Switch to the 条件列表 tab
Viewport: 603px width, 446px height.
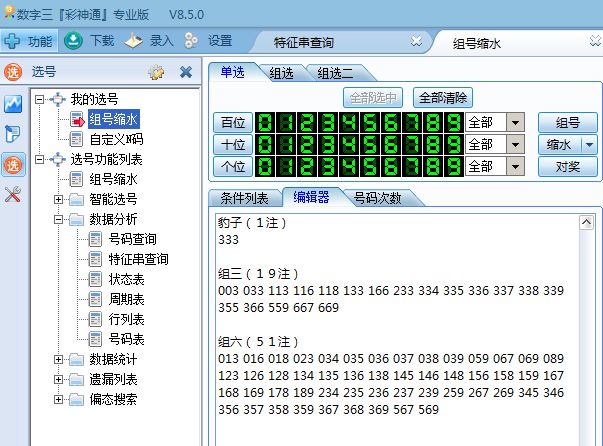coord(245,198)
